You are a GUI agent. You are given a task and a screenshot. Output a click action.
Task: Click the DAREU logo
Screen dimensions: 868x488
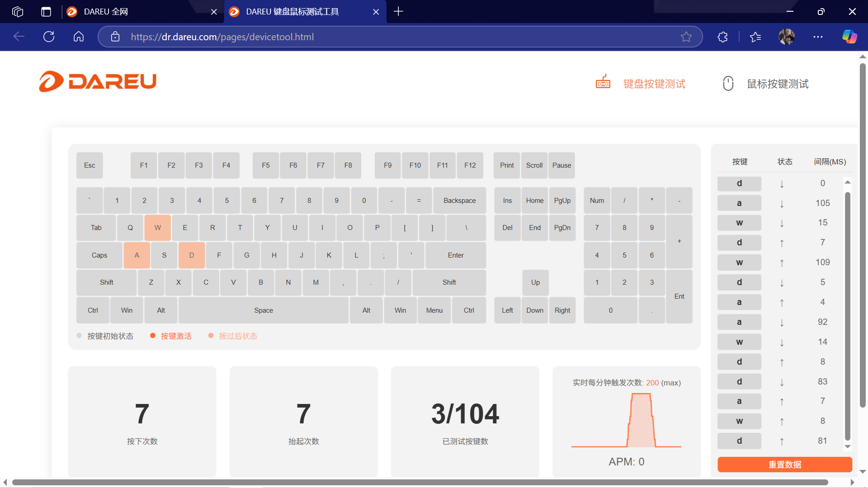point(98,81)
